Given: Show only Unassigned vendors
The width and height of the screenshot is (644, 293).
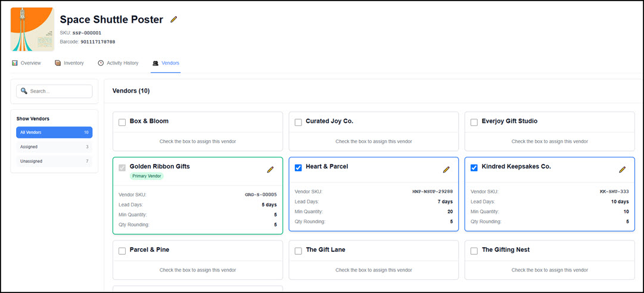Looking at the screenshot, I should (x=54, y=161).
